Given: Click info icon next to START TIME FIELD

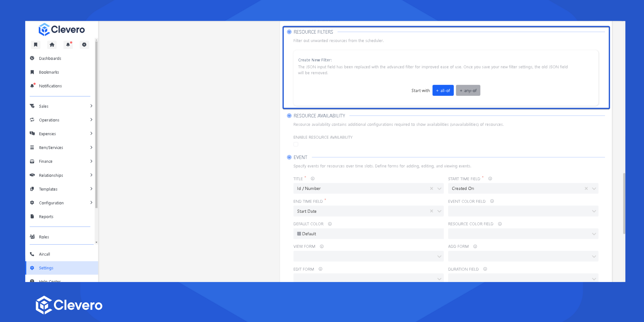Looking at the screenshot, I should (490, 179).
